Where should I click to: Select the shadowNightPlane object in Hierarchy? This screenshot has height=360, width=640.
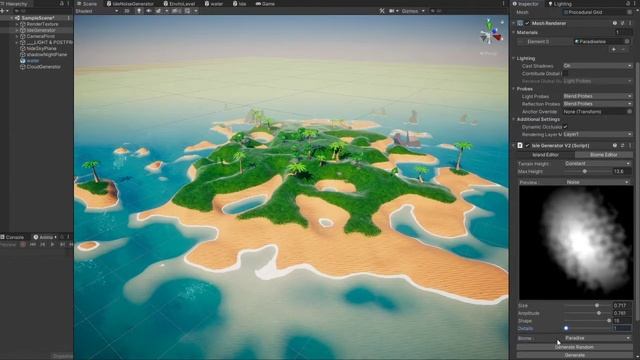point(47,55)
